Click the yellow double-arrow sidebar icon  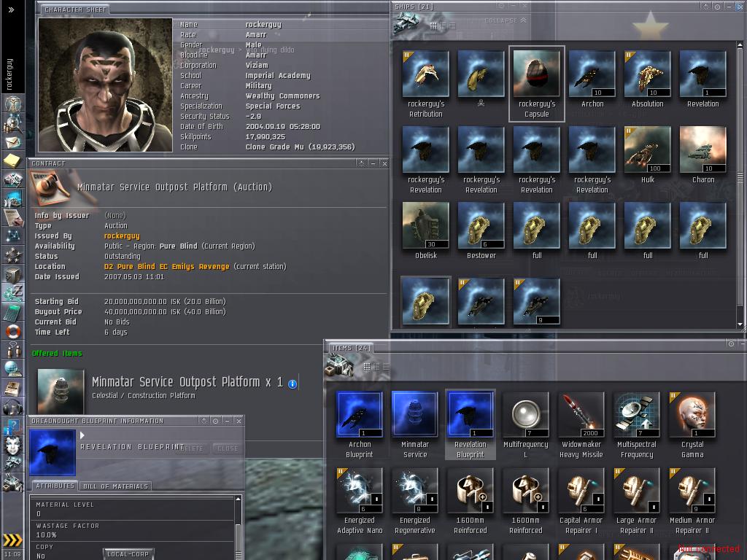click(x=13, y=540)
